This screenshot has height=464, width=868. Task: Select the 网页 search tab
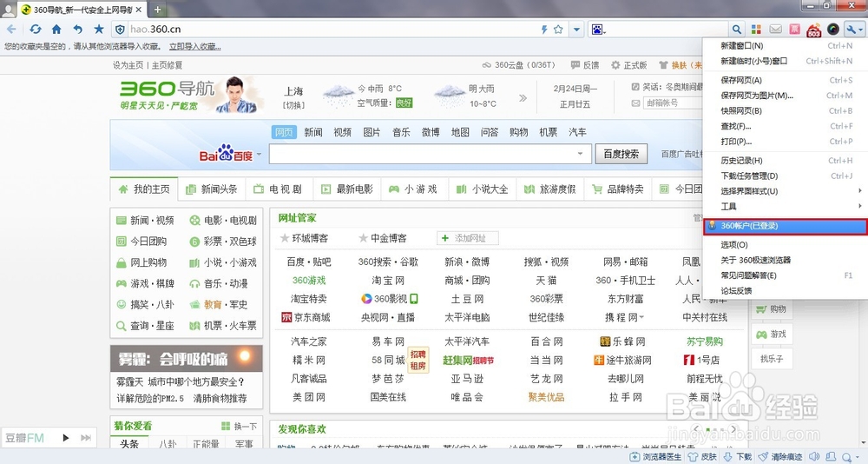(x=284, y=132)
